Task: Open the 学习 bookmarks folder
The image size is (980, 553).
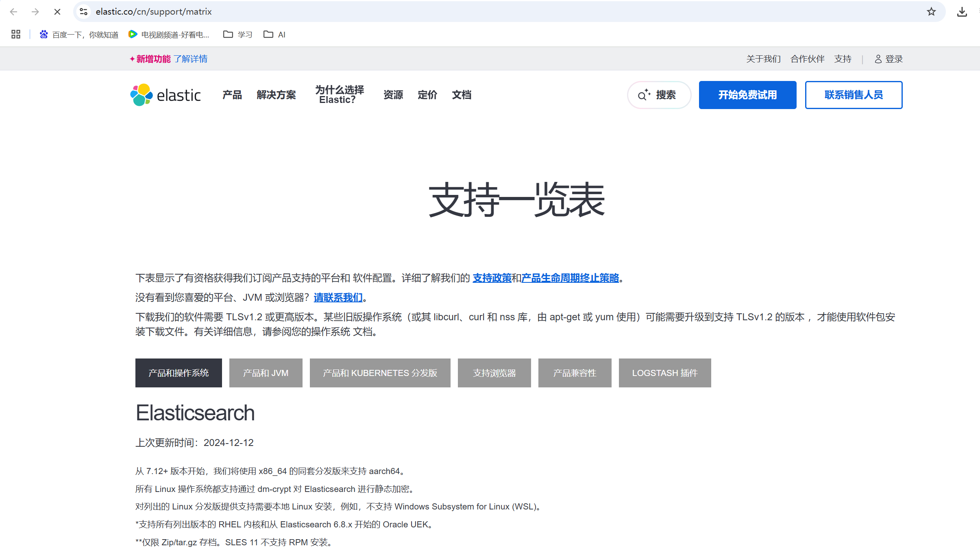Action: pyautogui.click(x=238, y=35)
